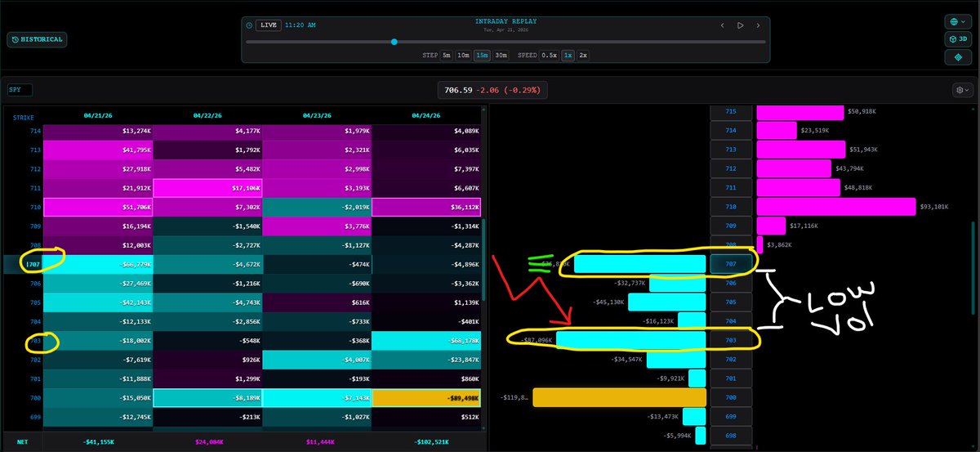This screenshot has width=980, height=452.
Task: Click the gold bar at strike 700
Action: 619,398
